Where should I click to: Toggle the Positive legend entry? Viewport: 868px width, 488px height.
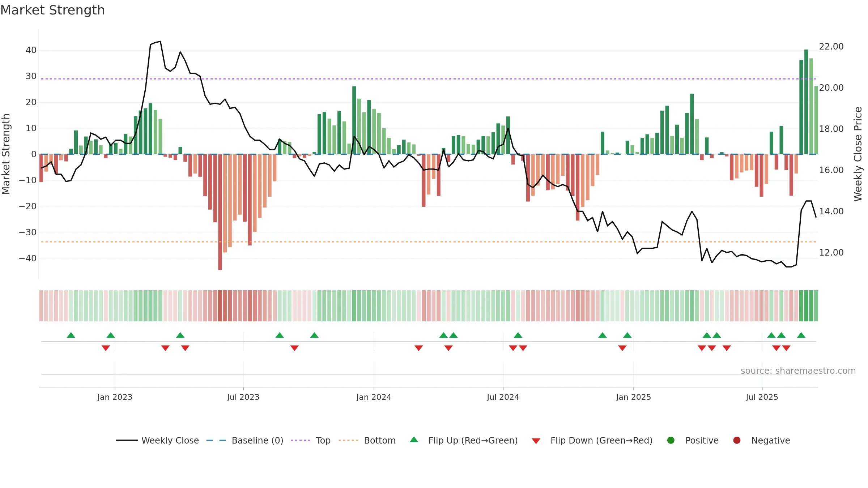pyautogui.click(x=693, y=440)
